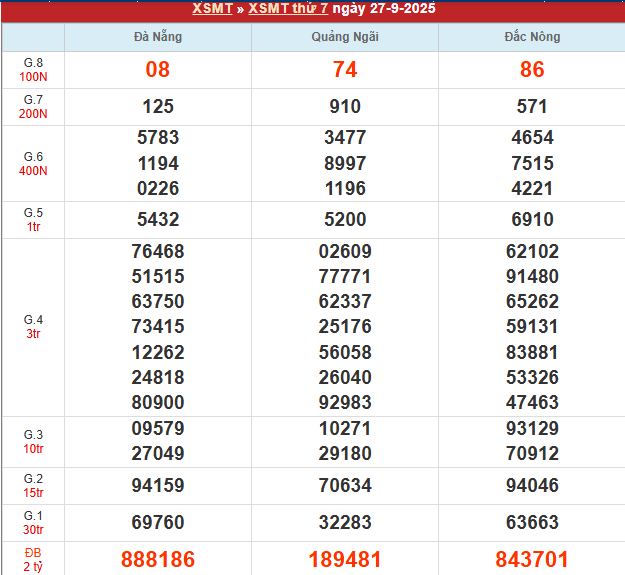Click the G.7 200N prize label
The height and width of the screenshot is (575, 625).
tap(33, 107)
